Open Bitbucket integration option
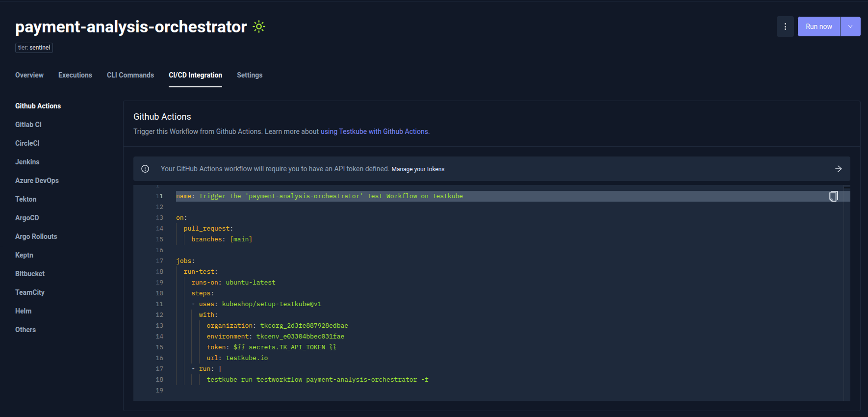 pos(30,274)
